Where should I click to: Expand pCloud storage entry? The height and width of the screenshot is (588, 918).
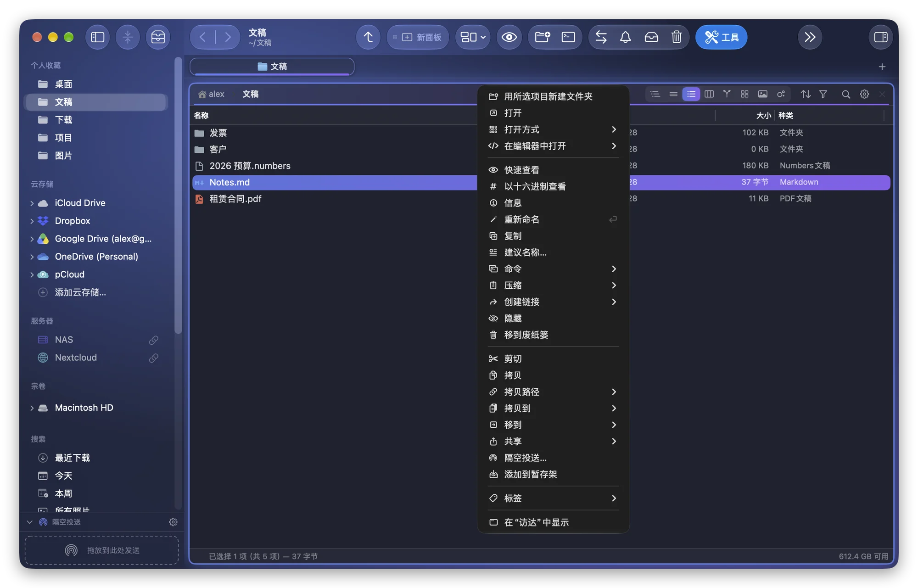(32, 275)
